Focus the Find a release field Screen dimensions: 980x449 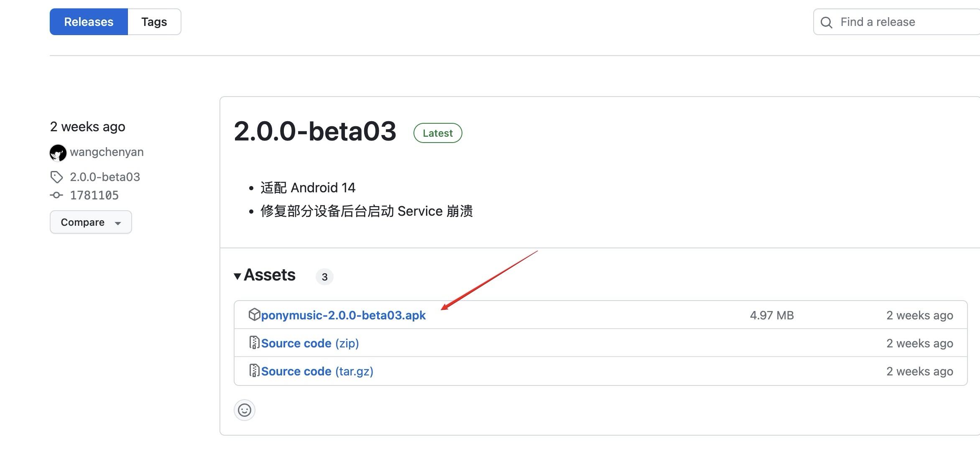coord(897,22)
